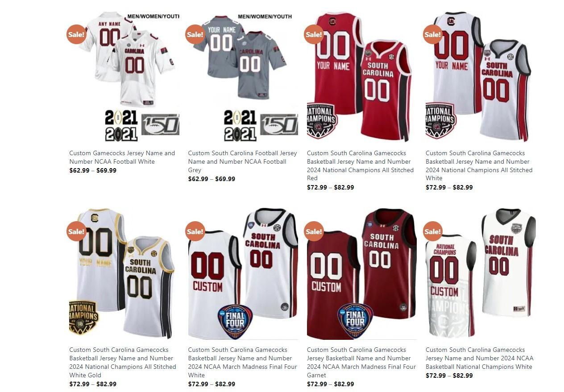Click gold National Champions logo badge
564x392 pixels.
(x=83, y=317)
